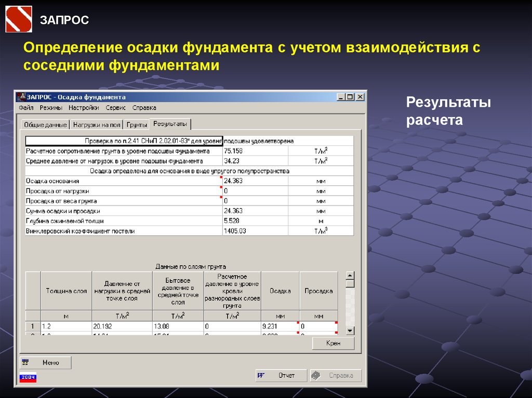Click Бытовое давление column header
532x398 pixels.
(x=178, y=291)
